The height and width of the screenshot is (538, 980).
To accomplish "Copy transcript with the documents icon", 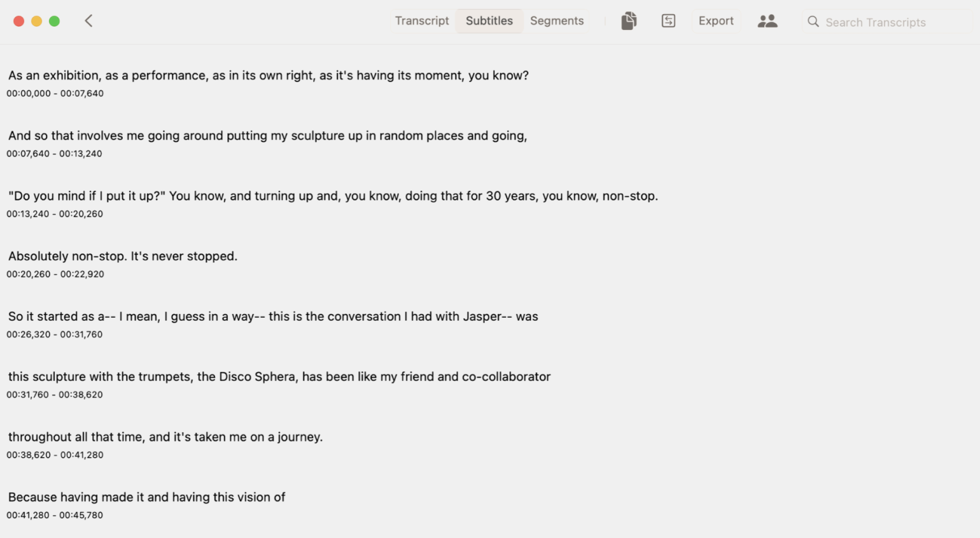I will click(x=629, y=21).
